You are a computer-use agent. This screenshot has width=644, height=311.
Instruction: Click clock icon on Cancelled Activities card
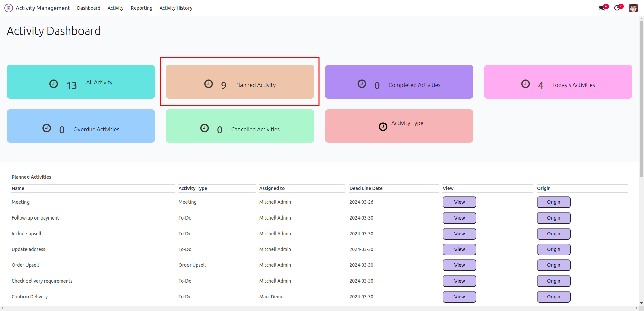click(x=204, y=128)
